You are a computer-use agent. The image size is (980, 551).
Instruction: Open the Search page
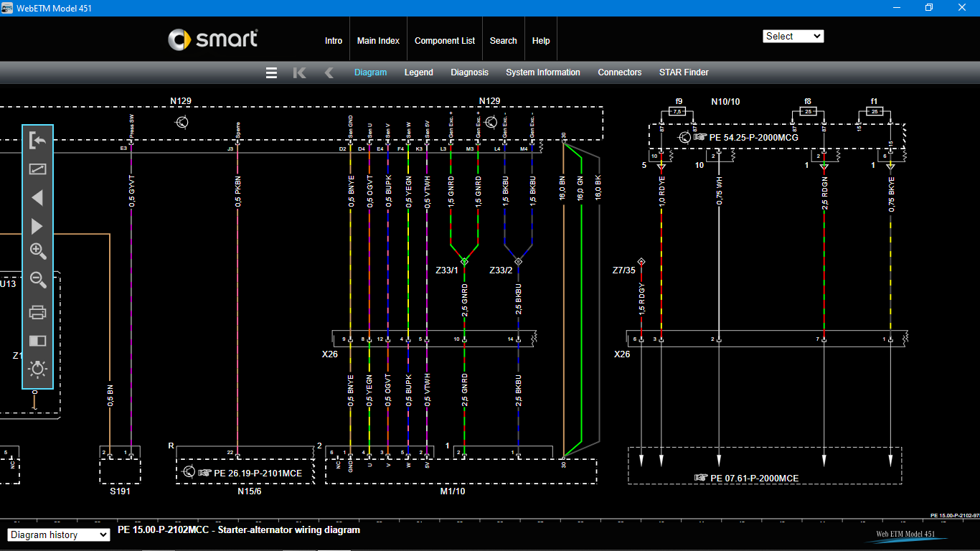click(503, 41)
